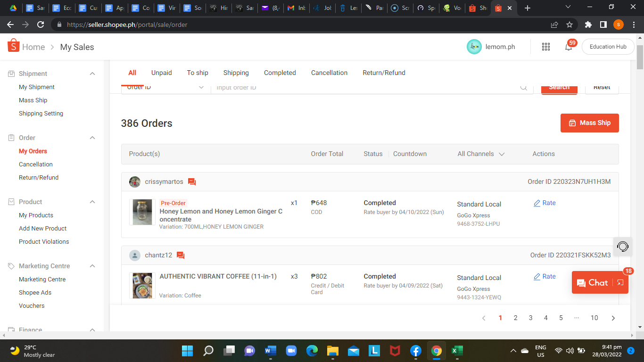Collapse the Marketing Centre sidebar section

[92, 266]
